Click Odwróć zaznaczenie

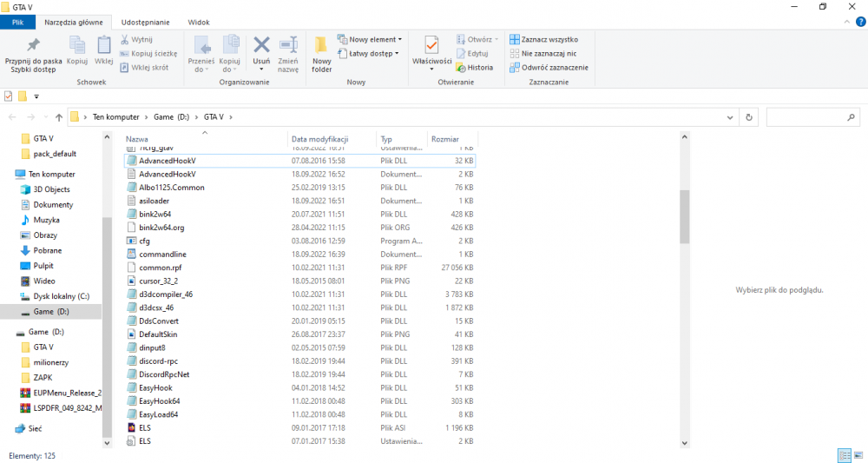pyautogui.click(x=549, y=67)
